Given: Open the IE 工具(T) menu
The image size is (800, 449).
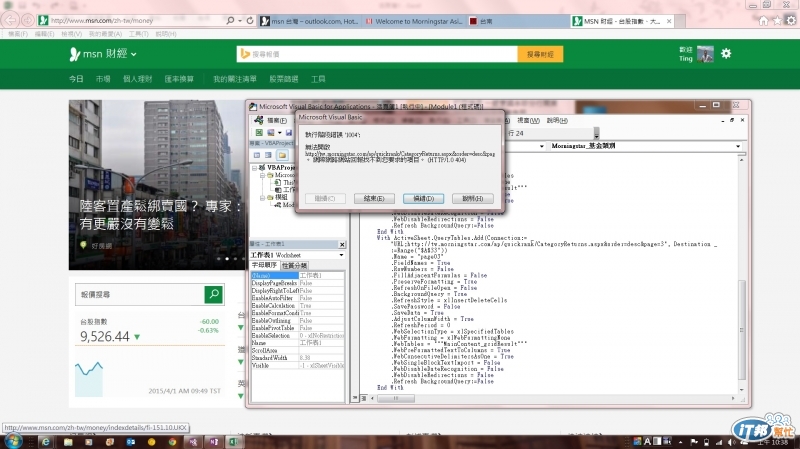Looking at the screenshot, I should [138, 34].
